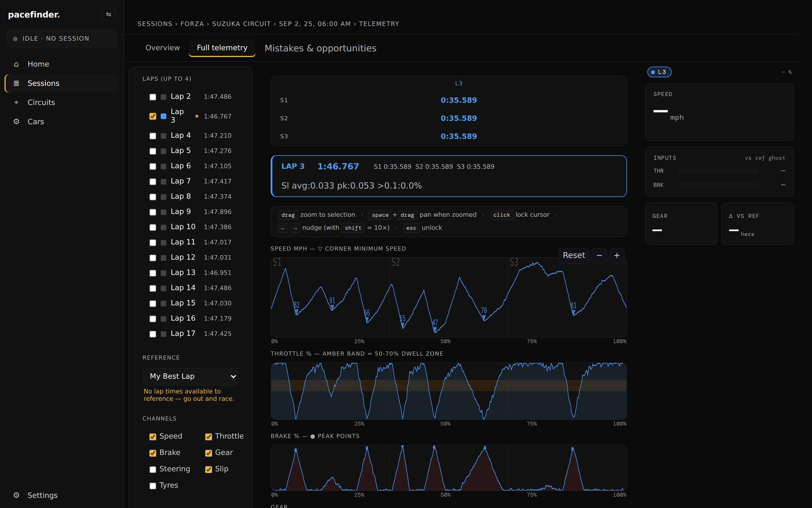This screenshot has height=508, width=812.
Task: Click the 55 mph corner minimum marker
Action: [403, 326]
